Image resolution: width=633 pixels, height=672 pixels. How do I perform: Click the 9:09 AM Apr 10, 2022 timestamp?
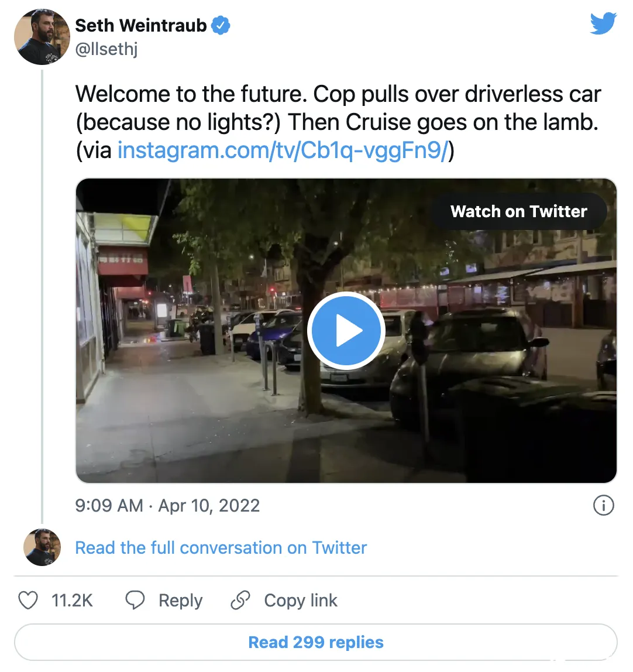(167, 506)
